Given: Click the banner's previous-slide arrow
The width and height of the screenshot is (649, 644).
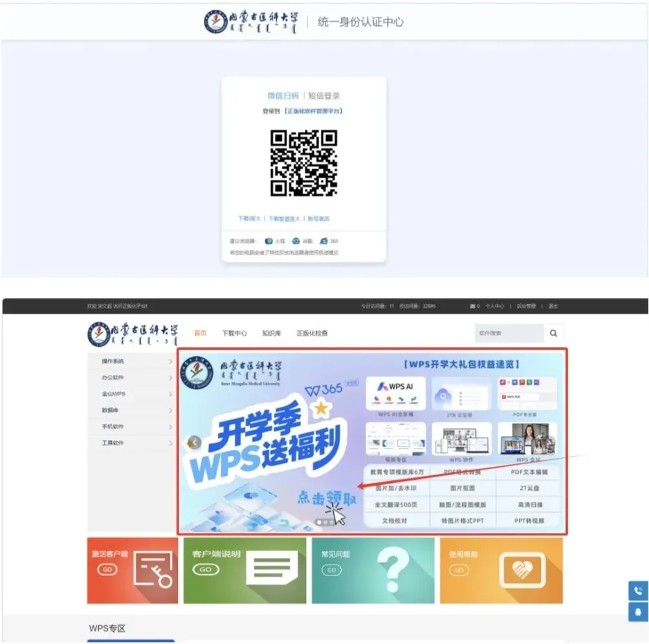Looking at the screenshot, I should click(x=194, y=442).
